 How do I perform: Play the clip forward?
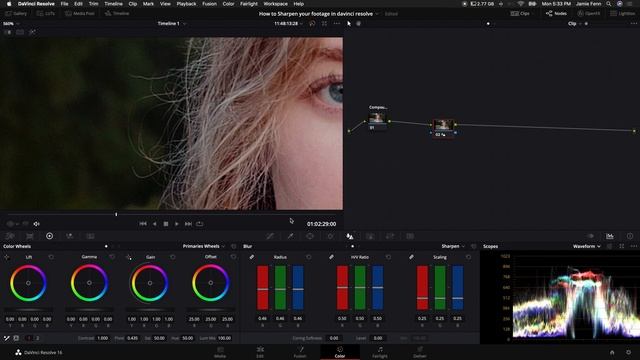tap(177, 224)
